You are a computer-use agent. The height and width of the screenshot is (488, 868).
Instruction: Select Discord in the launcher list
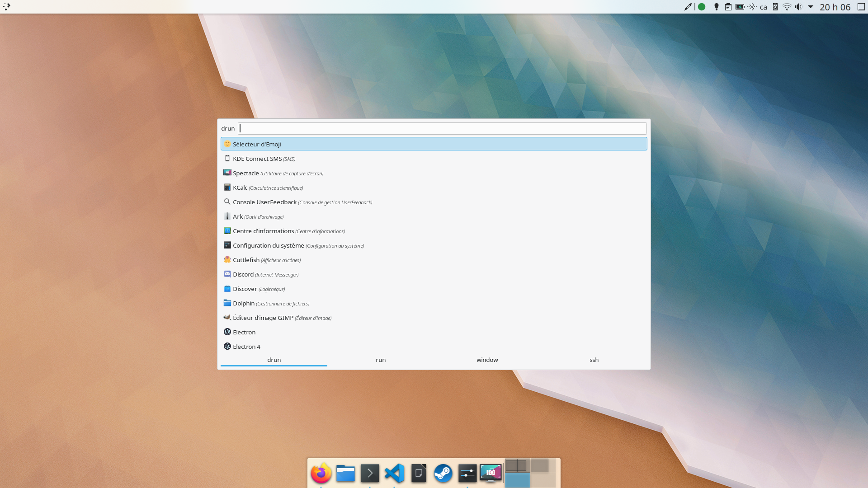pos(243,274)
